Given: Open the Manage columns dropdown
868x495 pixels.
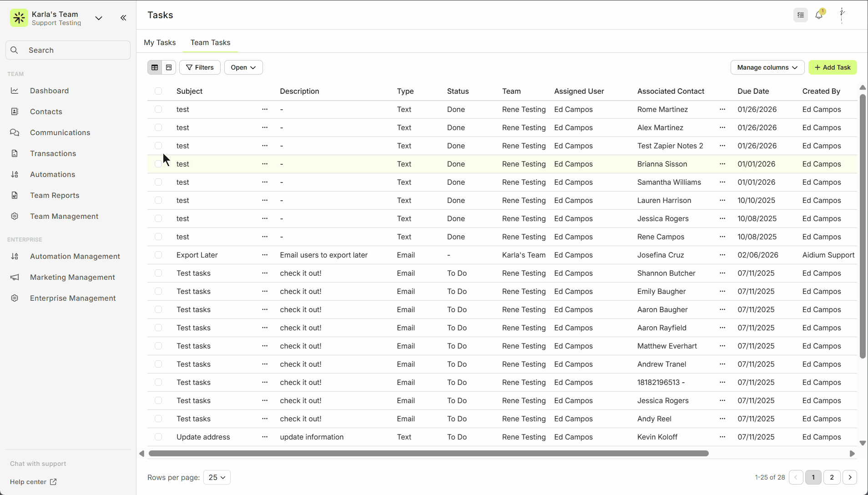Looking at the screenshot, I should pos(767,67).
